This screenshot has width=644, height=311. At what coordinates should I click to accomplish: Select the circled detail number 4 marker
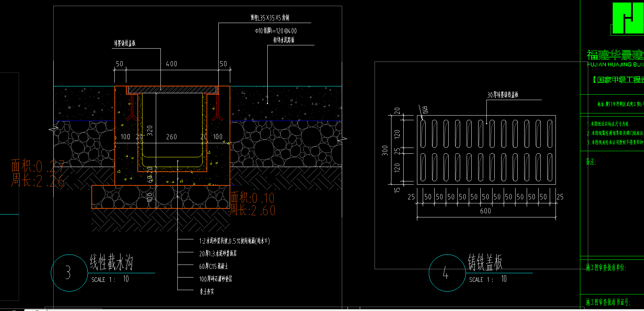[447, 273]
